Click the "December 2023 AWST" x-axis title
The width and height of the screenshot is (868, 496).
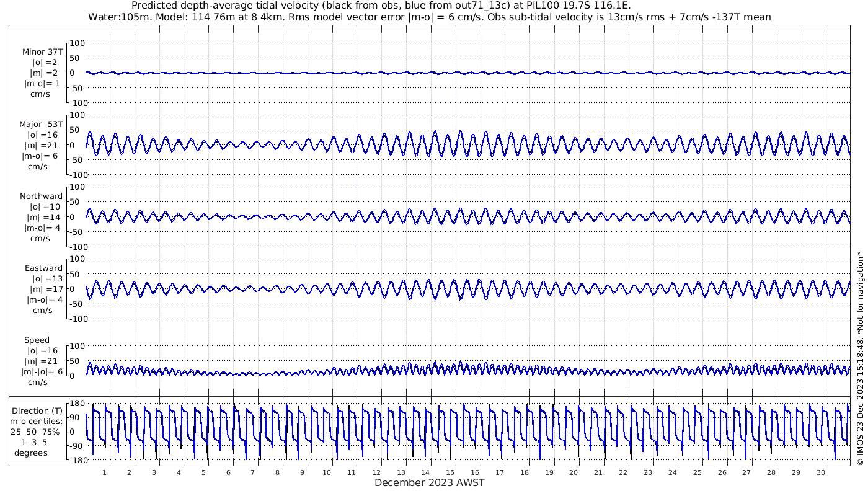click(430, 482)
